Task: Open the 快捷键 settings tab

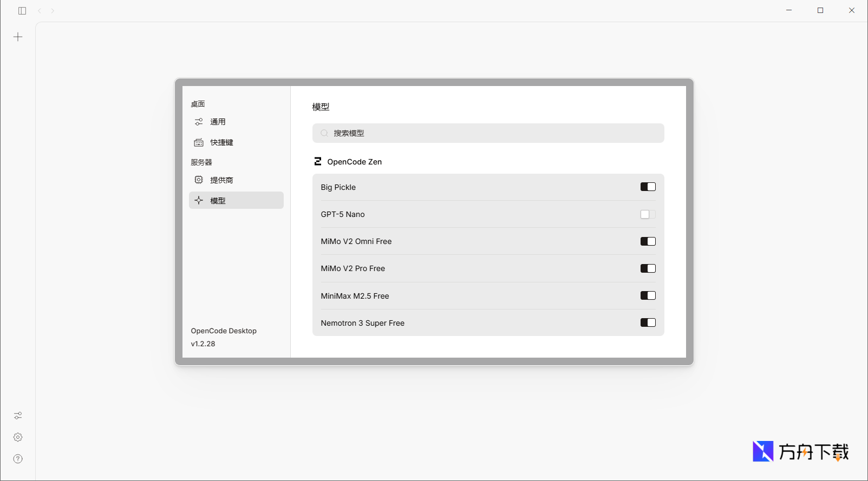Action: pos(236,142)
